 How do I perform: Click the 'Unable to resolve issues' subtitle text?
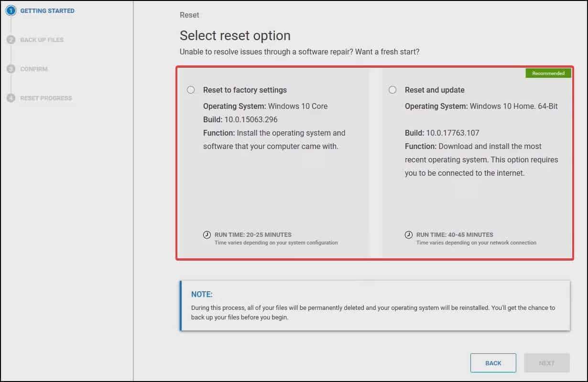coord(299,52)
